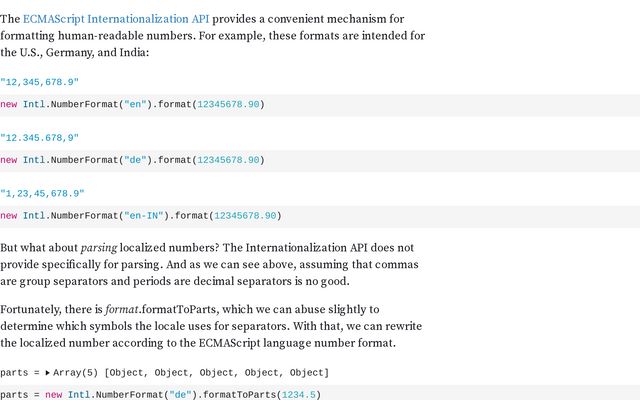
Task: Select the "12.345.678,9" output value
Action: tap(40, 137)
